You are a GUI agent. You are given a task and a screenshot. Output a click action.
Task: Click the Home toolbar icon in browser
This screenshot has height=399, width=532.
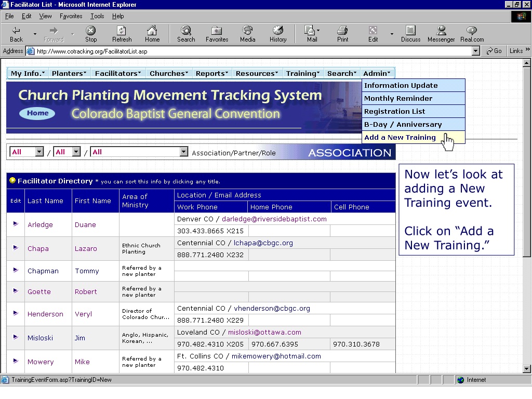pyautogui.click(x=152, y=34)
